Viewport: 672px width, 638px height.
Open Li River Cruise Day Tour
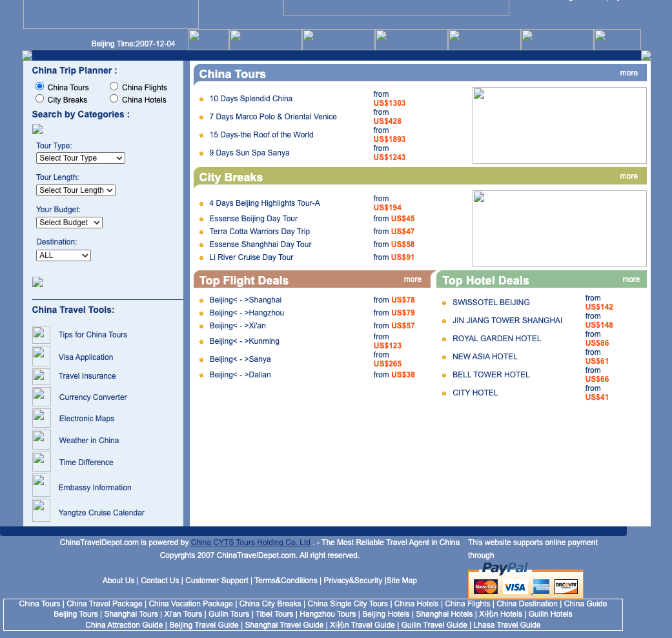pos(251,257)
